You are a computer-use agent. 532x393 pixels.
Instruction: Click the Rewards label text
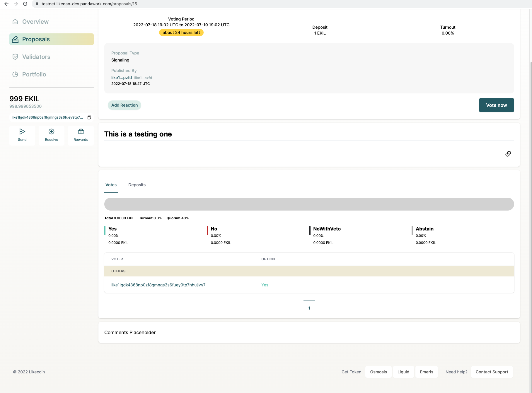pyautogui.click(x=81, y=140)
